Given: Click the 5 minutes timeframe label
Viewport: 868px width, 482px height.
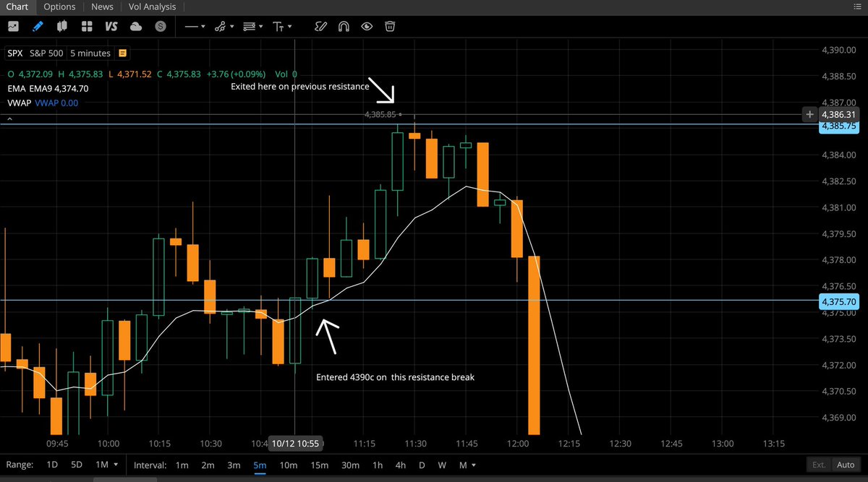Looking at the screenshot, I should (90, 53).
